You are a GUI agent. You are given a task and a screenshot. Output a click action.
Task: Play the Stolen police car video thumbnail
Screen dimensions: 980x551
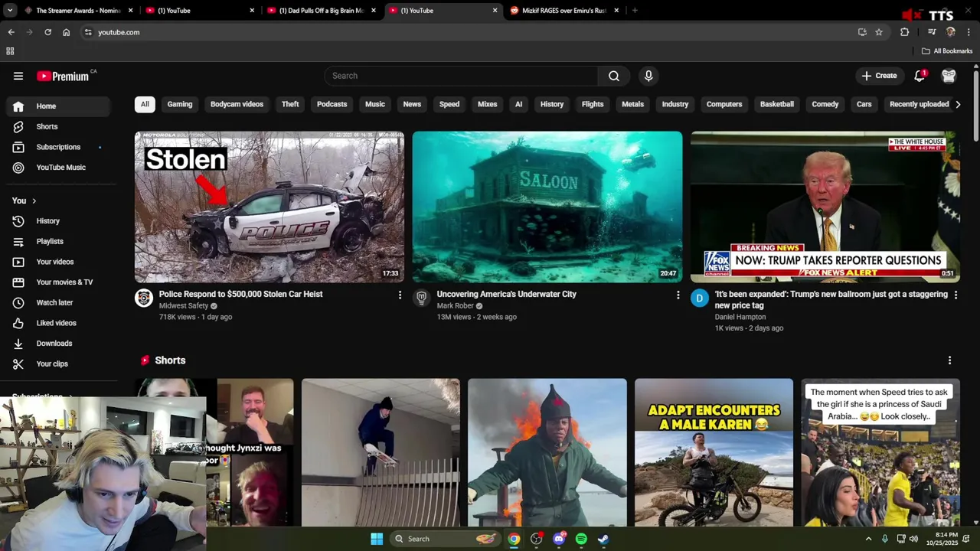click(269, 207)
